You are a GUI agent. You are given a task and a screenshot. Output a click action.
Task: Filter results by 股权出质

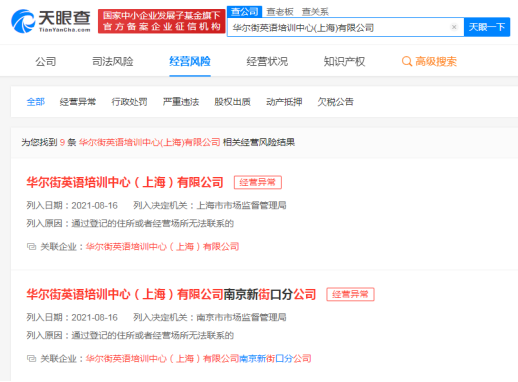tap(232, 102)
